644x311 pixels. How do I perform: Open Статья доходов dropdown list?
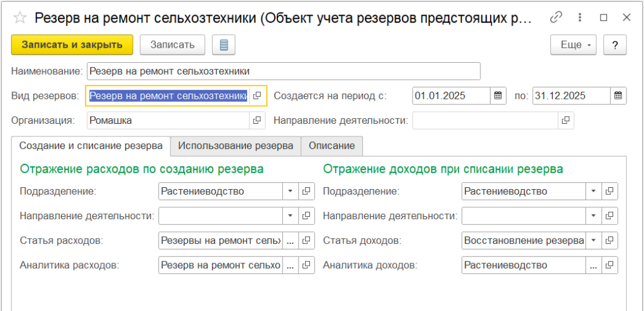(x=593, y=240)
